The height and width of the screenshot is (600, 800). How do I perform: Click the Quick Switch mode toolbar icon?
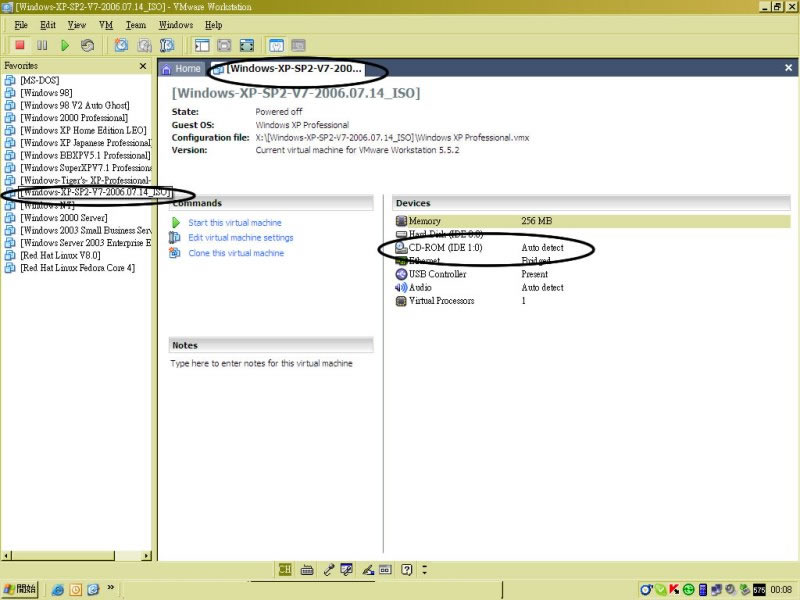[x=224, y=45]
